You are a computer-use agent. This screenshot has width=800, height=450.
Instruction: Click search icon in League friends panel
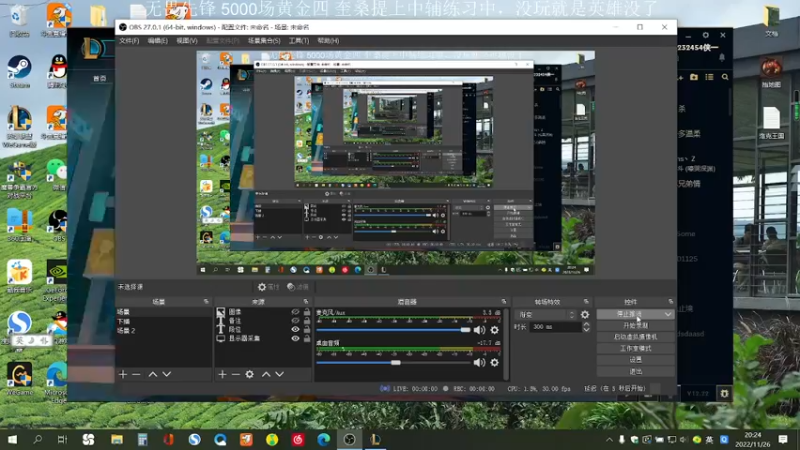tap(725, 77)
